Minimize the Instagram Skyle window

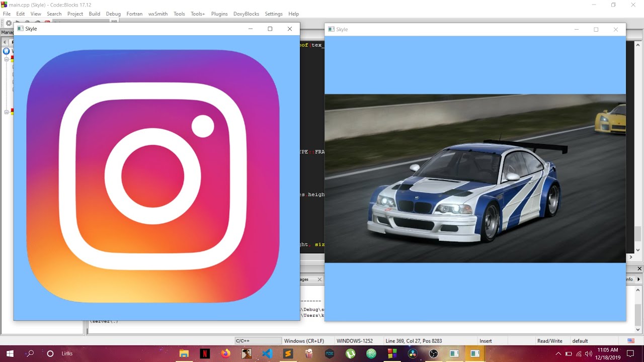coord(251,29)
